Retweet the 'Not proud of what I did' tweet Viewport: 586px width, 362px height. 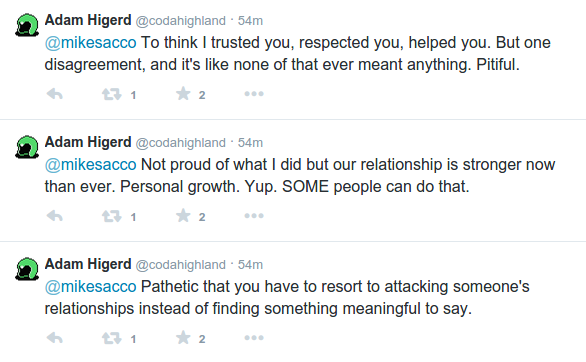112,216
